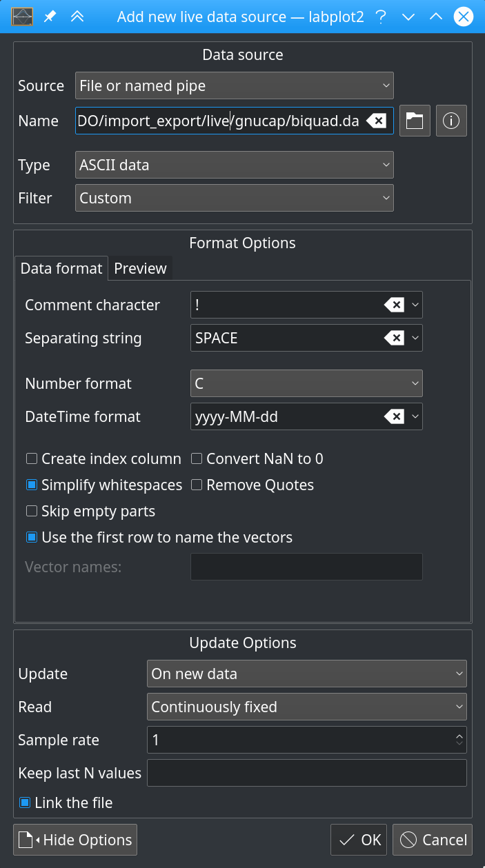The image size is (485, 868).
Task: Clear the Separating string field
Action: pyautogui.click(x=397, y=338)
